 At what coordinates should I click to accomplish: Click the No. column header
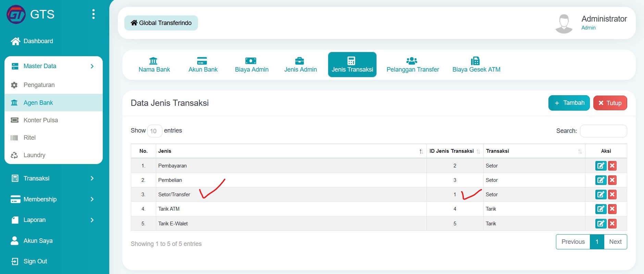coord(144,151)
